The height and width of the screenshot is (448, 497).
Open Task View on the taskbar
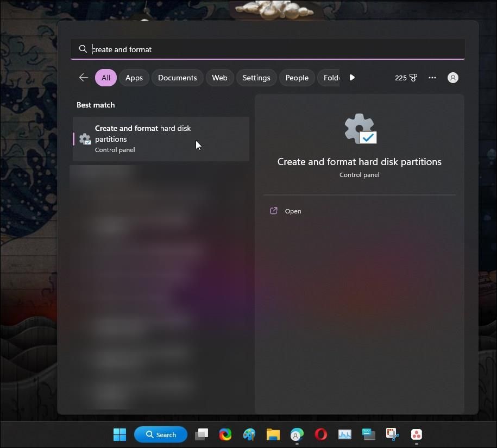coord(202,434)
